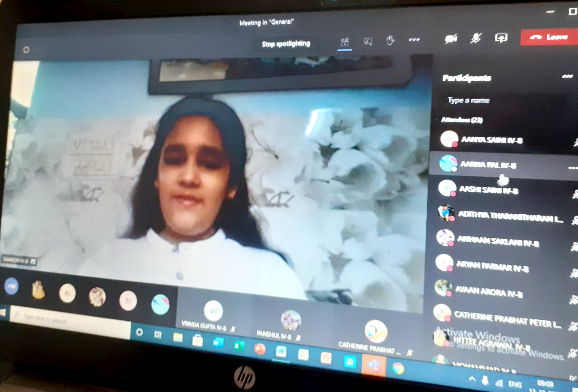The width and height of the screenshot is (578, 392).
Task: Click ADITHYA THARANITHARAN's profile picture
Action: click(x=446, y=212)
